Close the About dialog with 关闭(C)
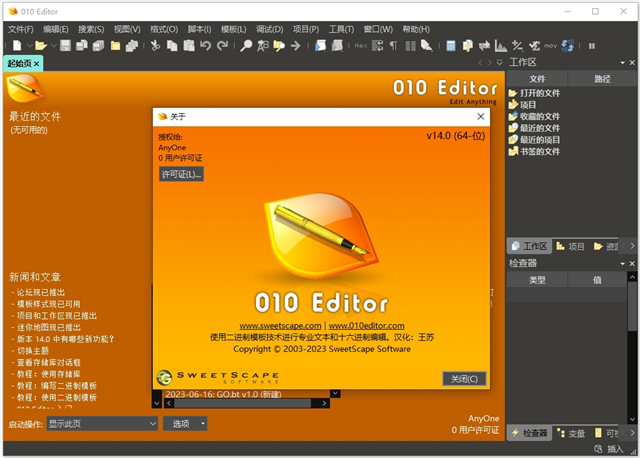The image size is (640, 458). click(464, 379)
